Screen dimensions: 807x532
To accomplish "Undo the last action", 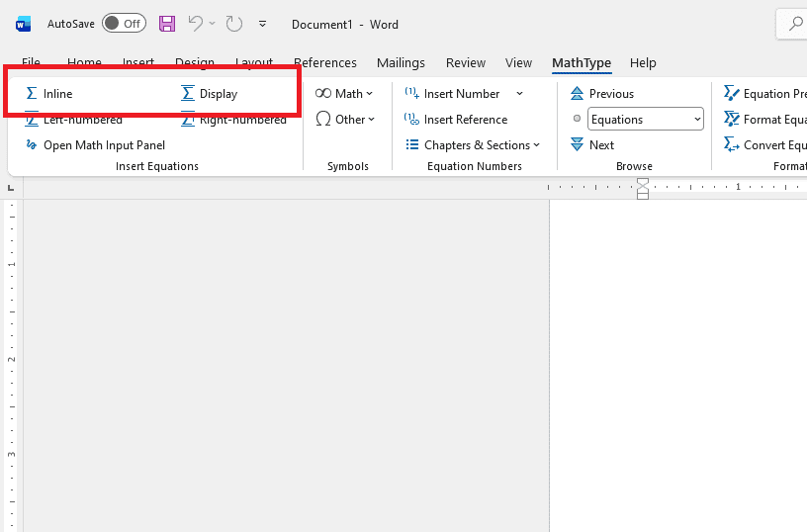I will point(196,24).
